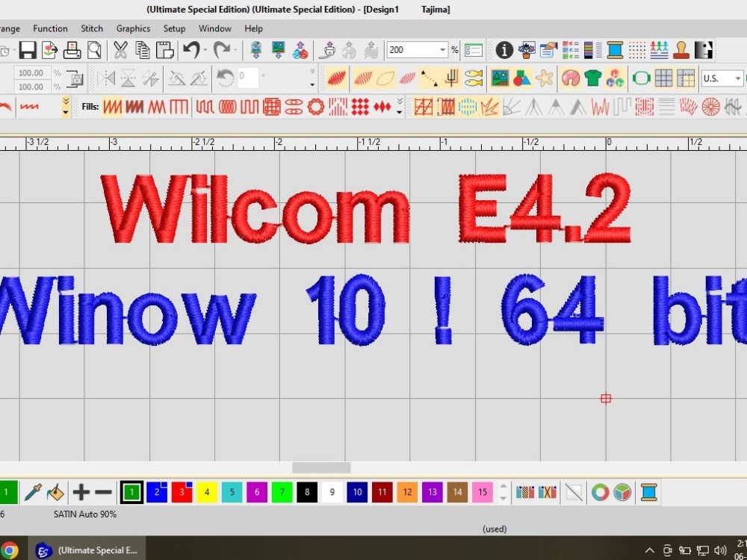
Task: Select the ring-shaped contour fill icon
Action: tap(315, 107)
